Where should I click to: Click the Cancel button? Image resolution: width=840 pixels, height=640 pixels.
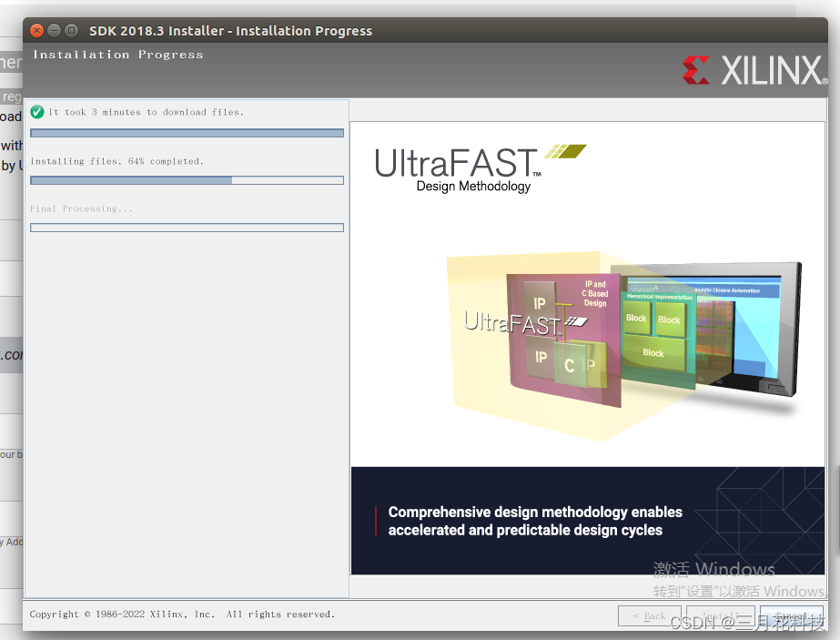(x=790, y=616)
